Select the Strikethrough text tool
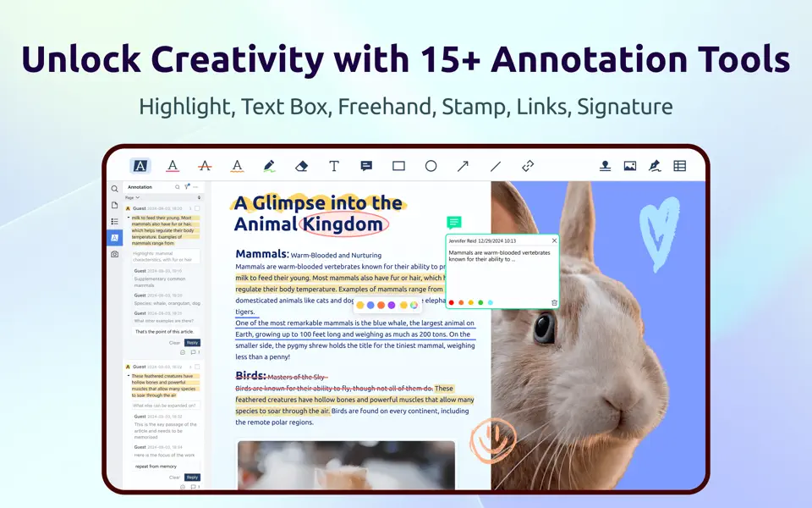Viewport: 812px width, 508px height. [205, 166]
